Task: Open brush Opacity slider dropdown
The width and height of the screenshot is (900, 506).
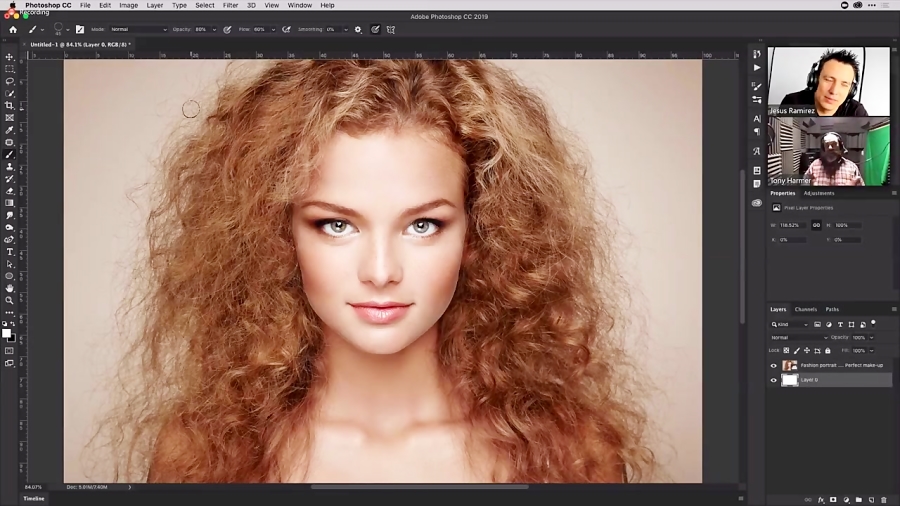Action: tap(214, 29)
